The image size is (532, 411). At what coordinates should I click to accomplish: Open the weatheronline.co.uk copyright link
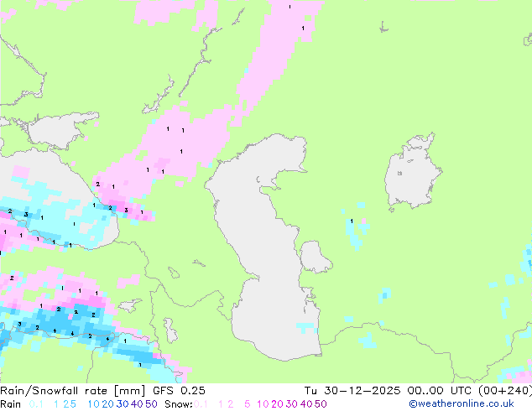coord(462,404)
